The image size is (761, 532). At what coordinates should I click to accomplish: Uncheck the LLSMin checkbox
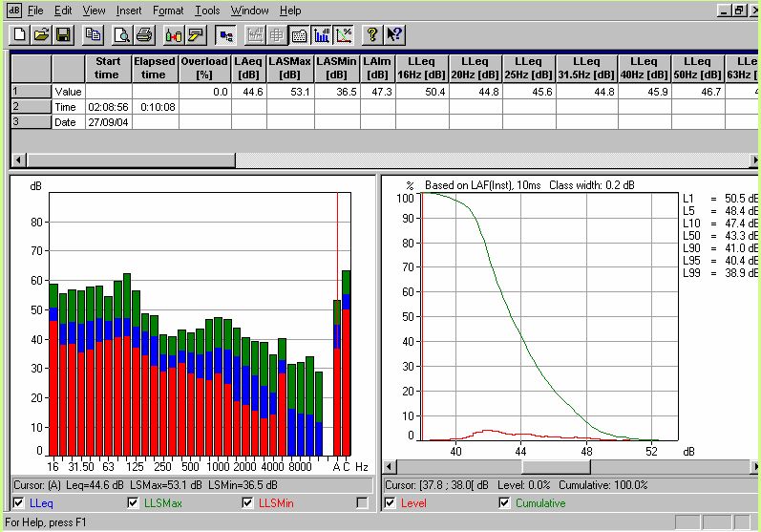[x=247, y=503]
